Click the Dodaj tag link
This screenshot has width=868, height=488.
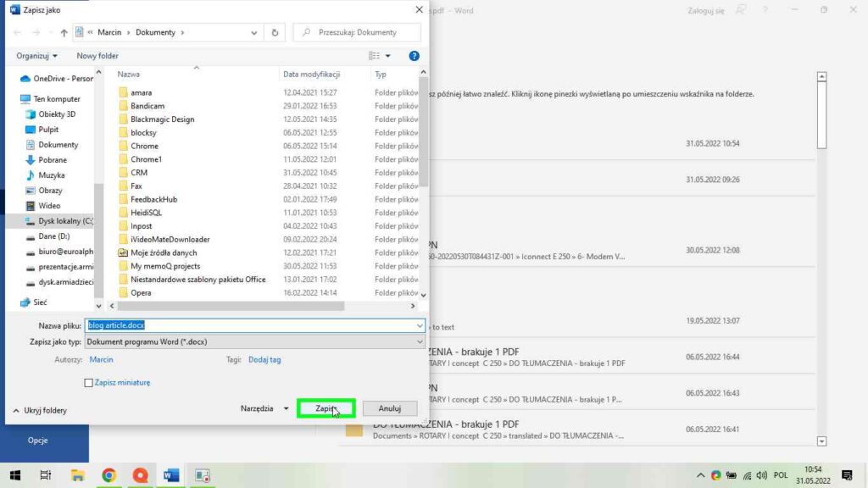[264, 359]
